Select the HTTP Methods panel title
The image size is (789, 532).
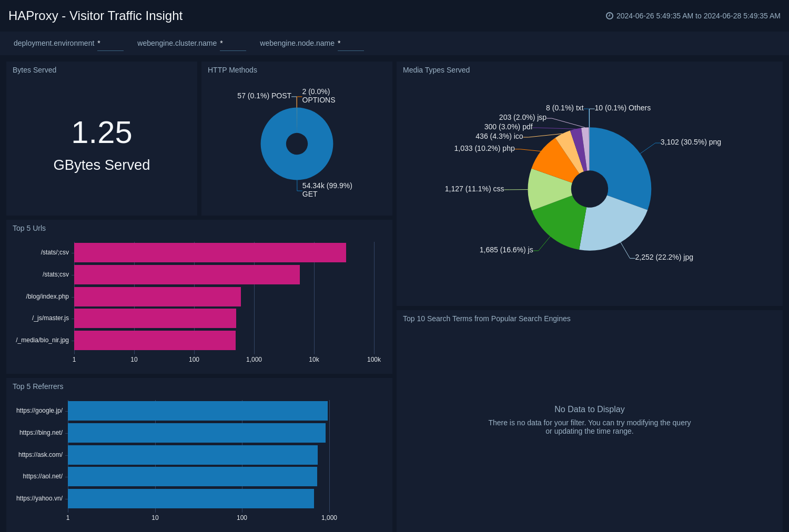click(232, 70)
